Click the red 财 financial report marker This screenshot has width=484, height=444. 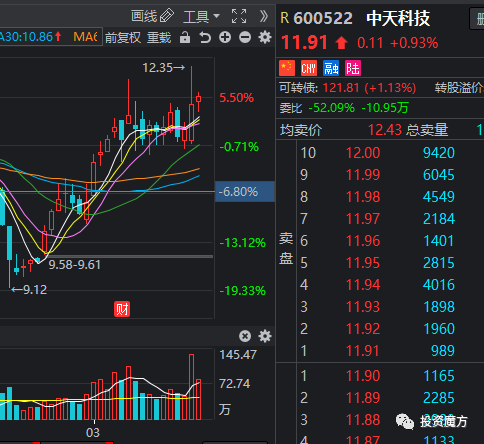click(x=122, y=309)
